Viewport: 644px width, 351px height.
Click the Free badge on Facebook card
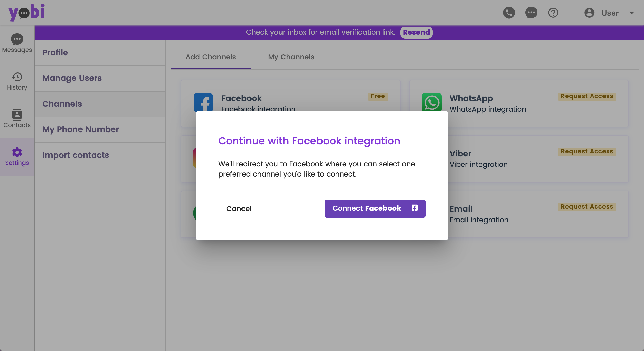tap(378, 96)
